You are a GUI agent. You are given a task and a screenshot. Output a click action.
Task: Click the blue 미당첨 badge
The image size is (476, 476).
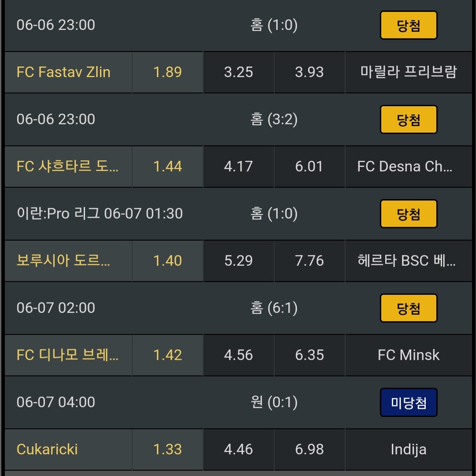coord(409,403)
